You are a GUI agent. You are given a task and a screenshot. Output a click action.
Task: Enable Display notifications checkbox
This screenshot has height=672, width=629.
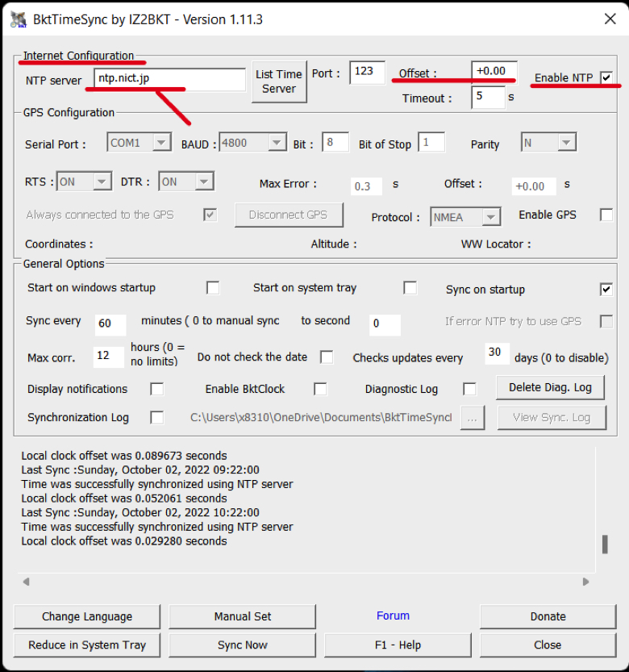(x=156, y=389)
